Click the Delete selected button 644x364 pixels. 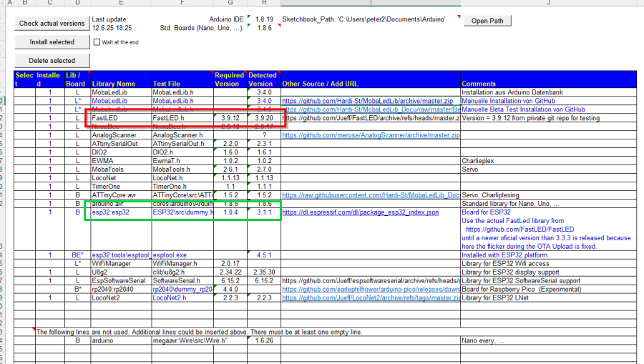pos(52,60)
